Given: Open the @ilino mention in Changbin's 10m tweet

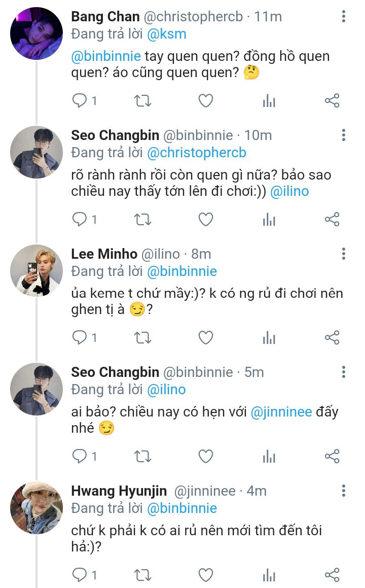Looking at the screenshot, I should click(x=289, y=191).
